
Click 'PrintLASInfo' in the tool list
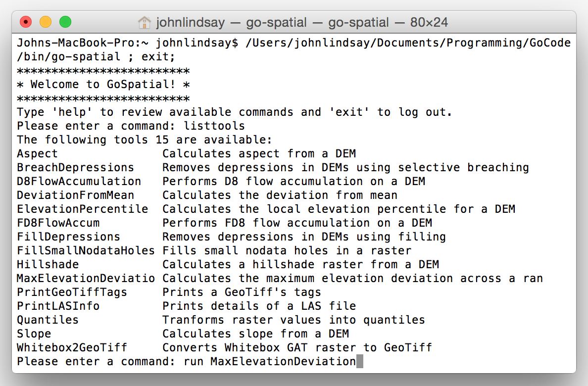(58, 306)
